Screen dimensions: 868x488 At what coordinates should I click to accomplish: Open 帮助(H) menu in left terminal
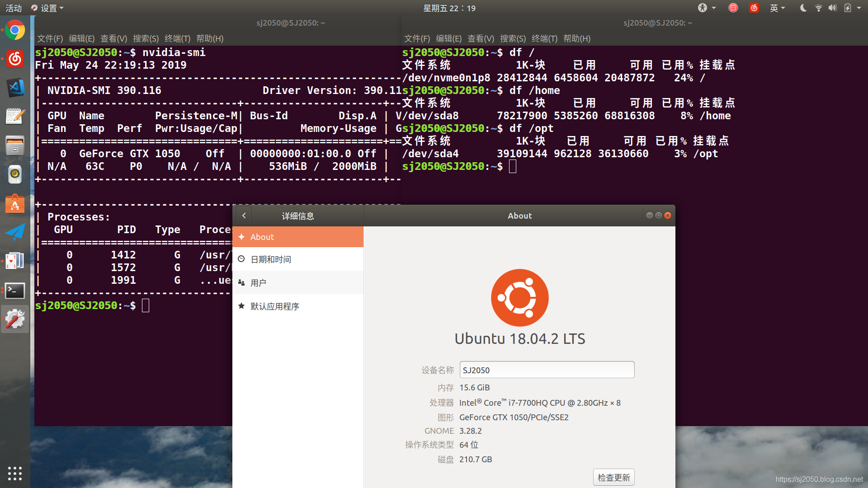point(210,38)
